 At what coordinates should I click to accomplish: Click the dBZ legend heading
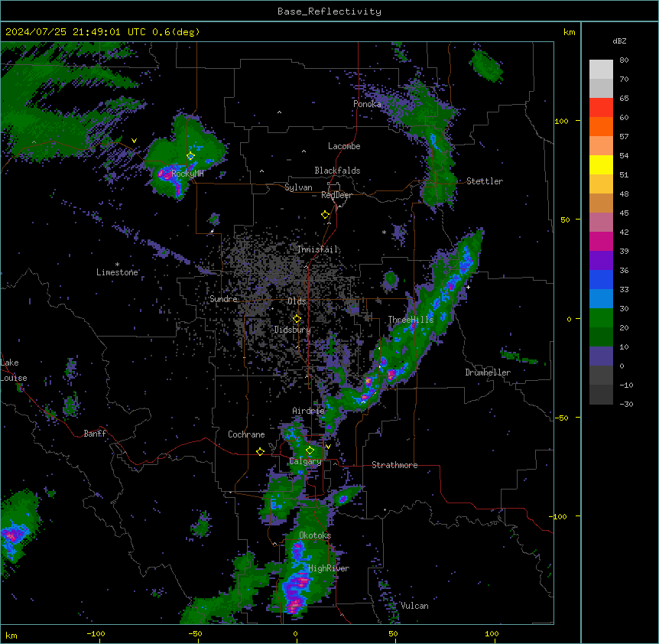619,41
